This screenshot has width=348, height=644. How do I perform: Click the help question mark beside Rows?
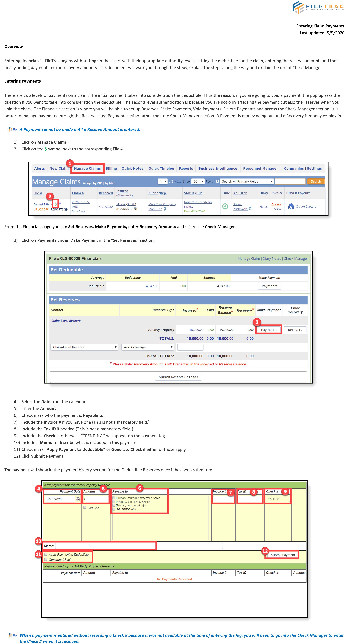pos(217,181)
